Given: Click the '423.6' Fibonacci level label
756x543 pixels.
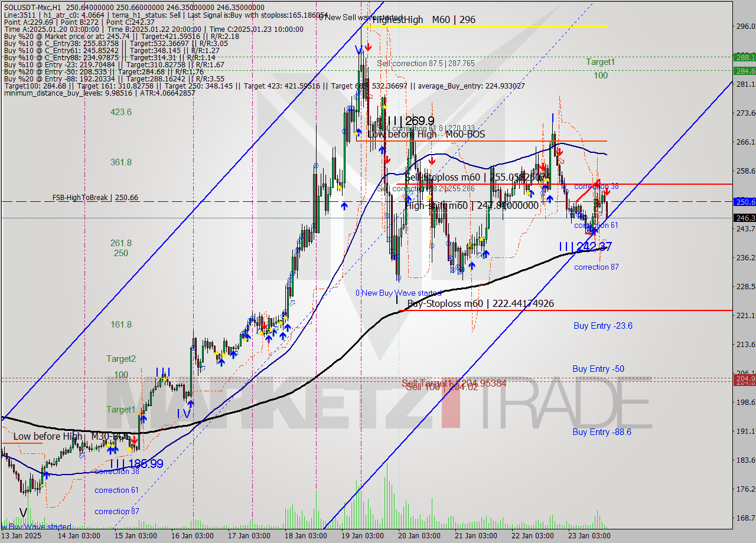Looking at the screenshot, I should tap(121, 112).
